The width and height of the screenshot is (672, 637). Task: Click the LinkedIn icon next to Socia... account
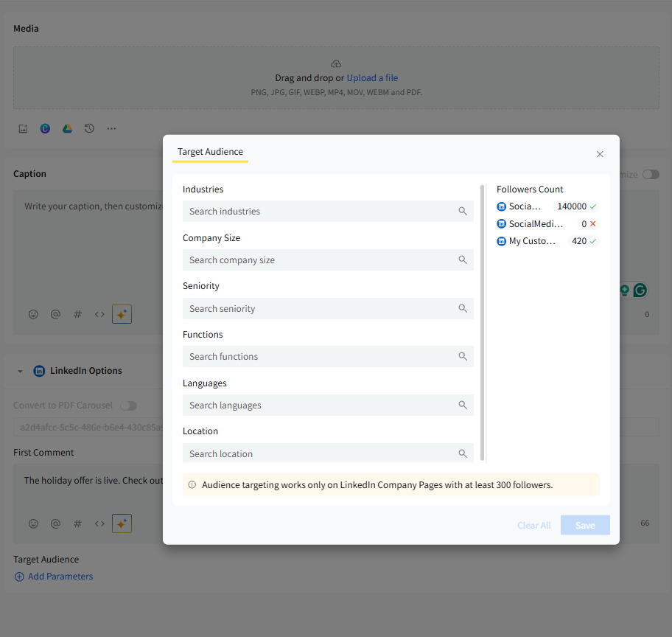tap(501, 206)
